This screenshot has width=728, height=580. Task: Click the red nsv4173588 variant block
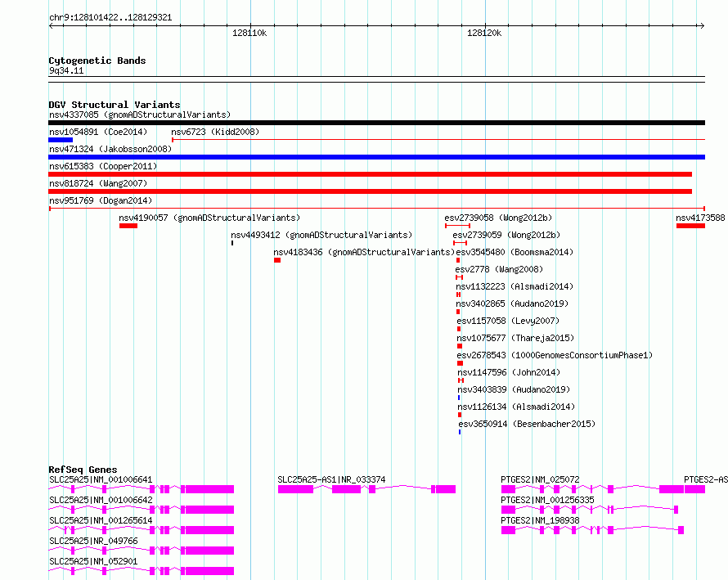[x=690, y=226]
